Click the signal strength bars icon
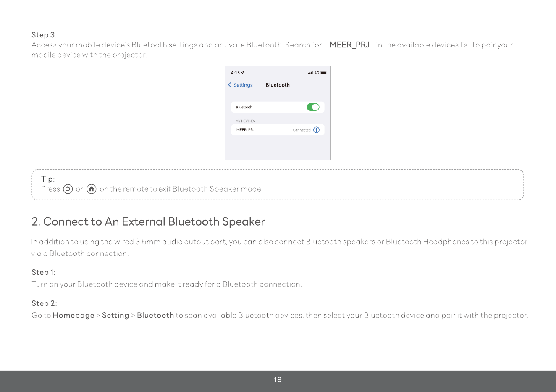Viewport: 556px width, 392px height. 310,73
